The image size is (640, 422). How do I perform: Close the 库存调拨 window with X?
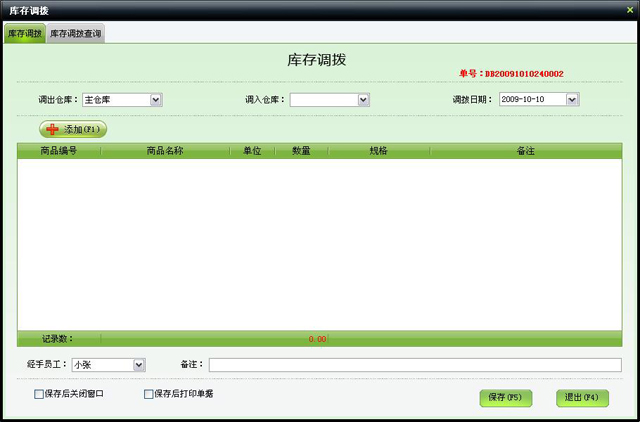click(x=629, y=9)
